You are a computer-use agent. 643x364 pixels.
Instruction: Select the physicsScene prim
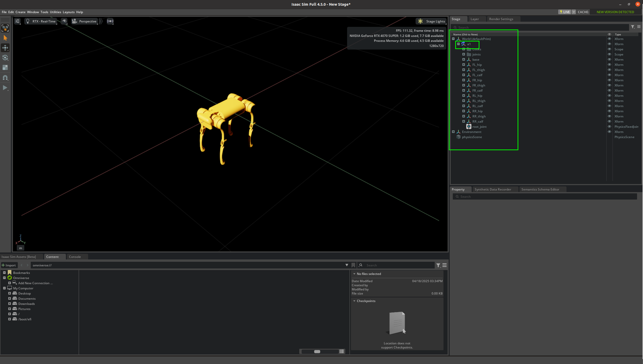tap(472, 137)
